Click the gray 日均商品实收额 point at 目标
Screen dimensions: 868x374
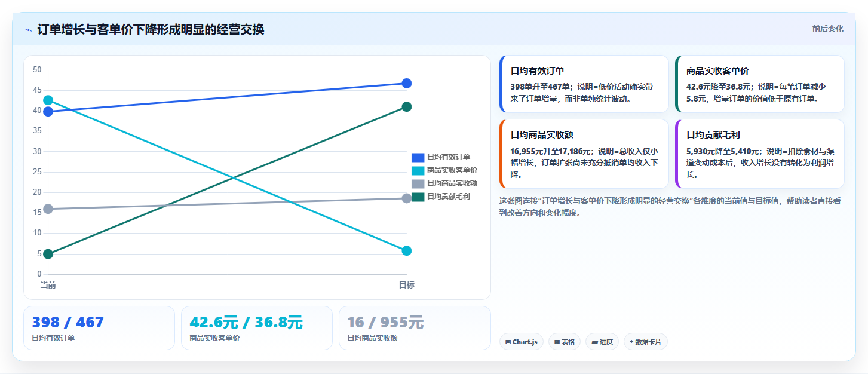tap(407, 198)
